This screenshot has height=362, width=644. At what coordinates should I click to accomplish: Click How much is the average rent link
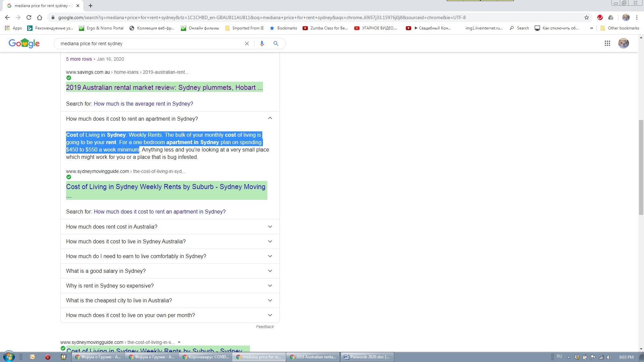coord(144,104)
